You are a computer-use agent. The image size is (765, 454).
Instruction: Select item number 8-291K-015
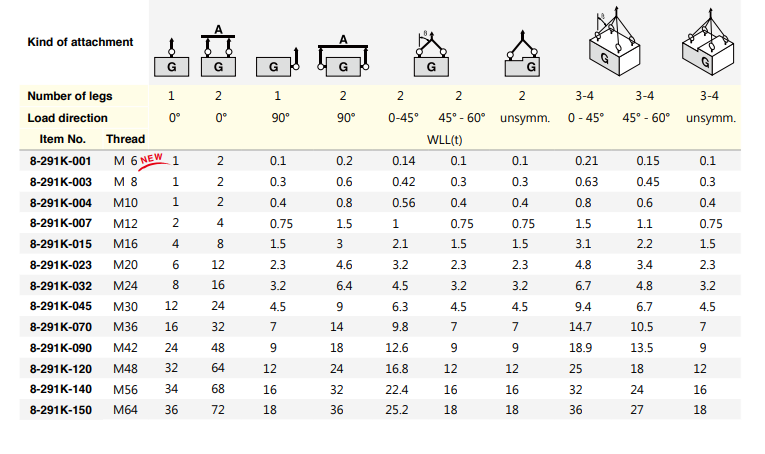click(x=60, y=244)
